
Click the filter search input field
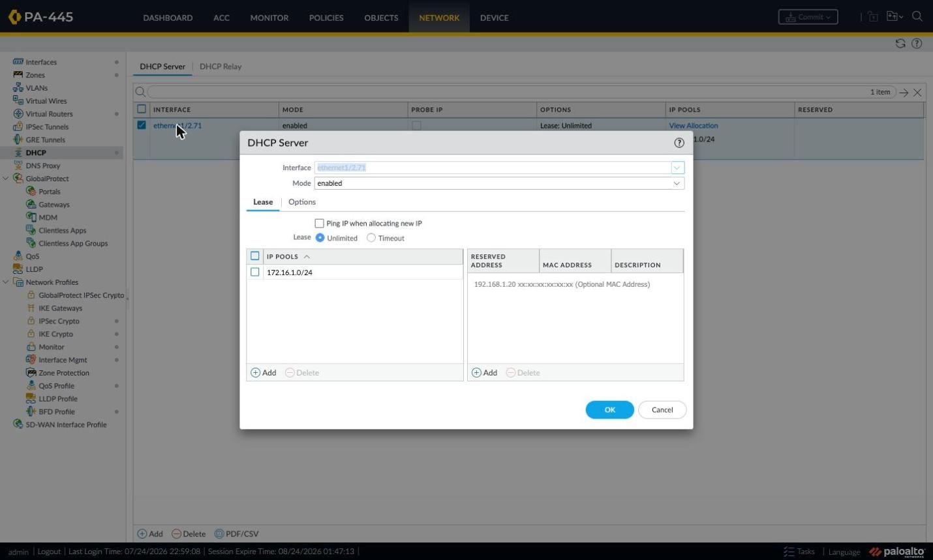[522, 92]
